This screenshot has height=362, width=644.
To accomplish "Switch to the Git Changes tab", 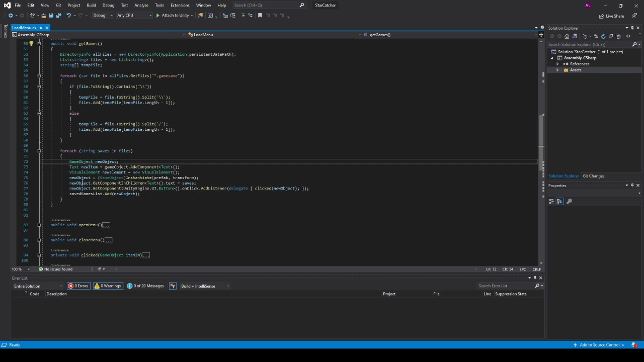I will coord(593,176).
